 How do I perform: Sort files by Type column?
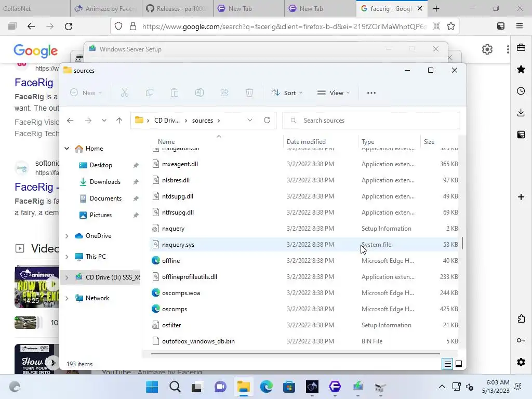[x=368, y=142]
